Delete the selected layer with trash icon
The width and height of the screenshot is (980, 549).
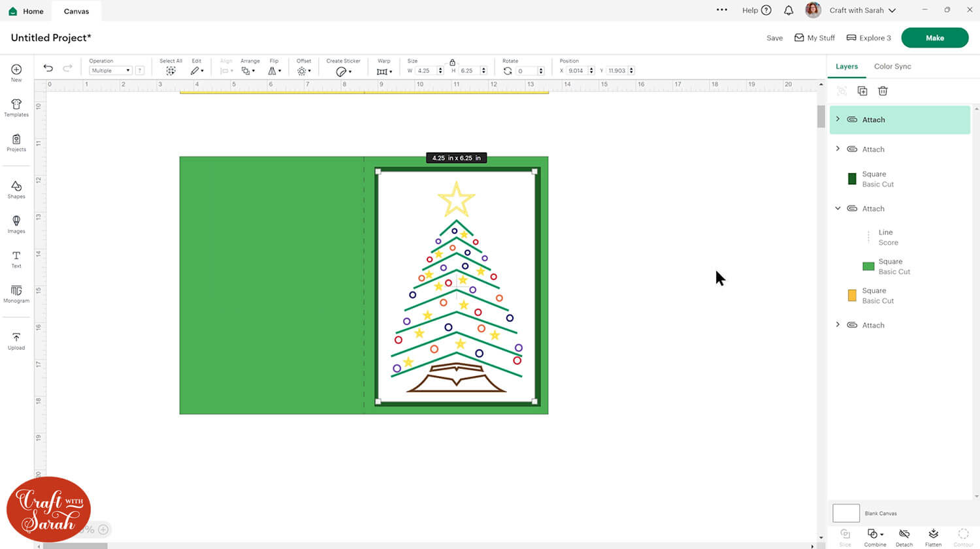(x=883, y=91)
